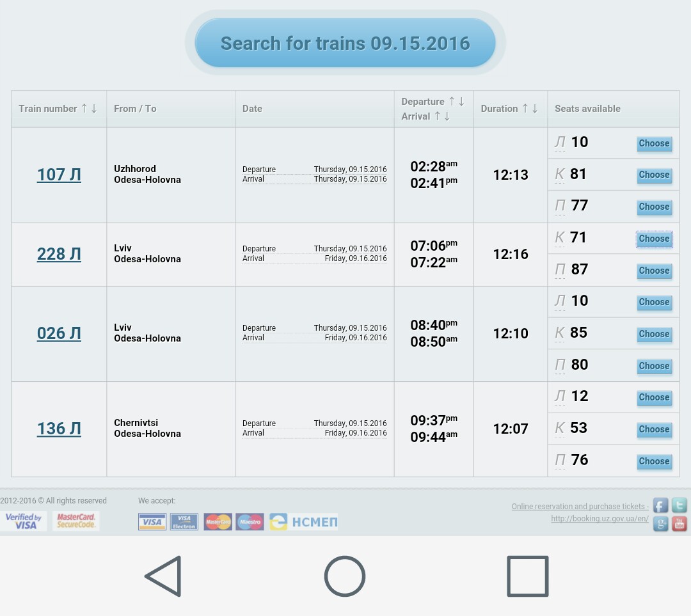Click the VISA Electron card logo
691x616 pixels.
(184, 522)
